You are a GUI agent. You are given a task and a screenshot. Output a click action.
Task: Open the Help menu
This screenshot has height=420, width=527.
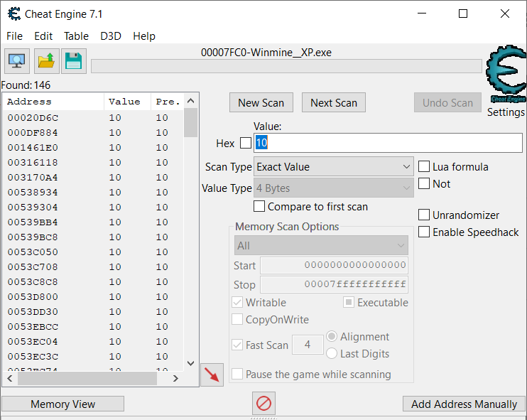[x=144, y=36]
